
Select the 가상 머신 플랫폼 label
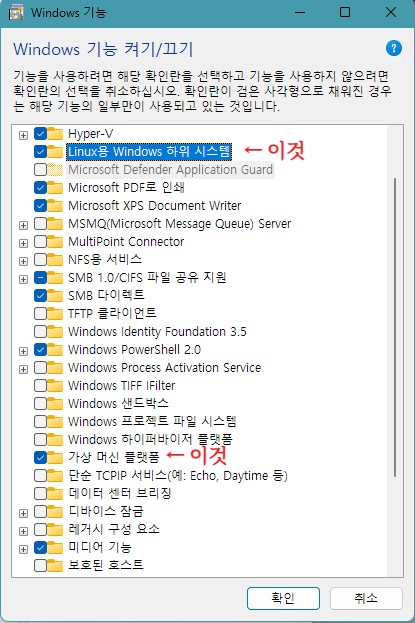(x=114, y=457)
